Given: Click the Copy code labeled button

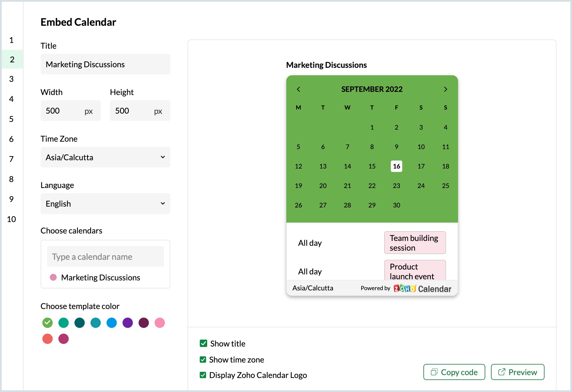Looking at the screenshot, I should pos(454,373).
